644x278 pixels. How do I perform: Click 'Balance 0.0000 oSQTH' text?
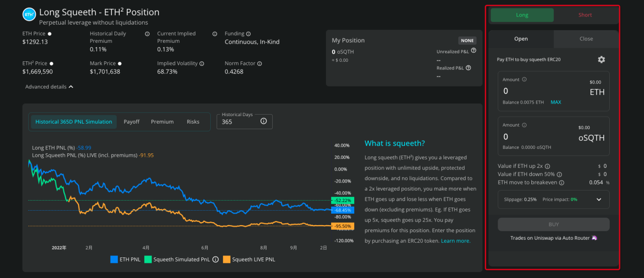(x=527, y=147)
